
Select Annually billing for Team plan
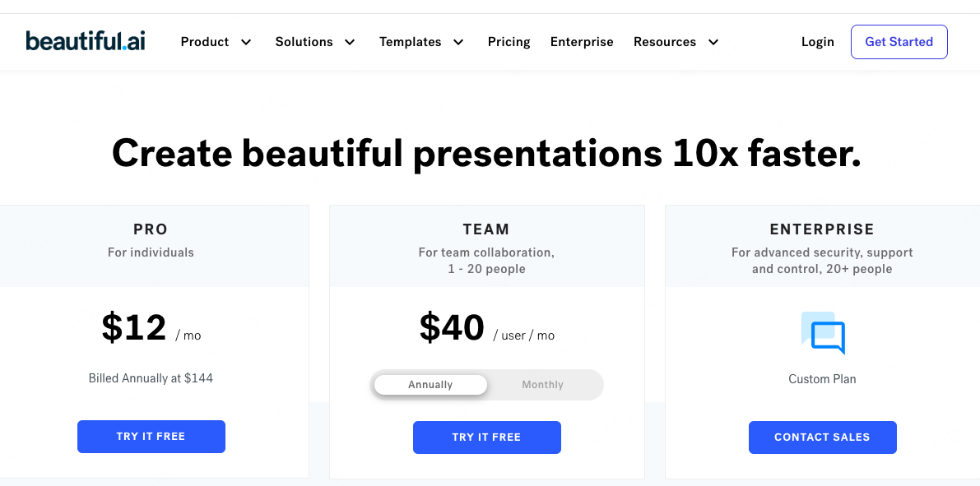tap(430, 385)
